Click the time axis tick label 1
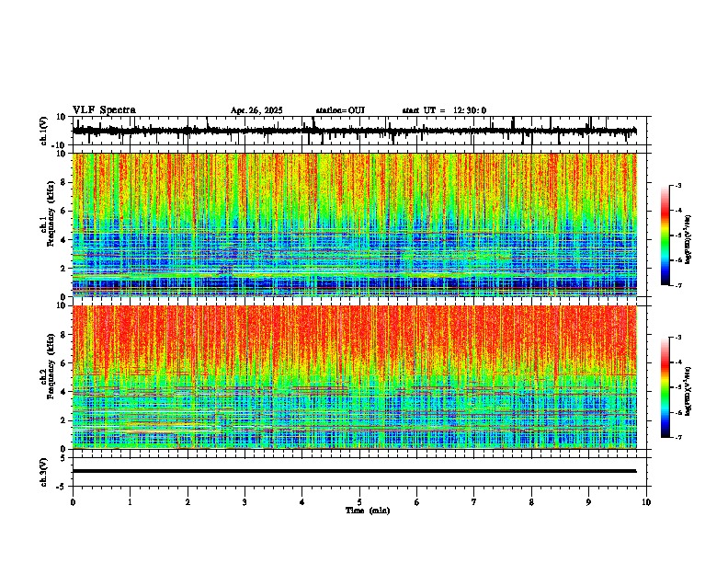Screen dimensions: 728x563 click(x=130, y=502)
